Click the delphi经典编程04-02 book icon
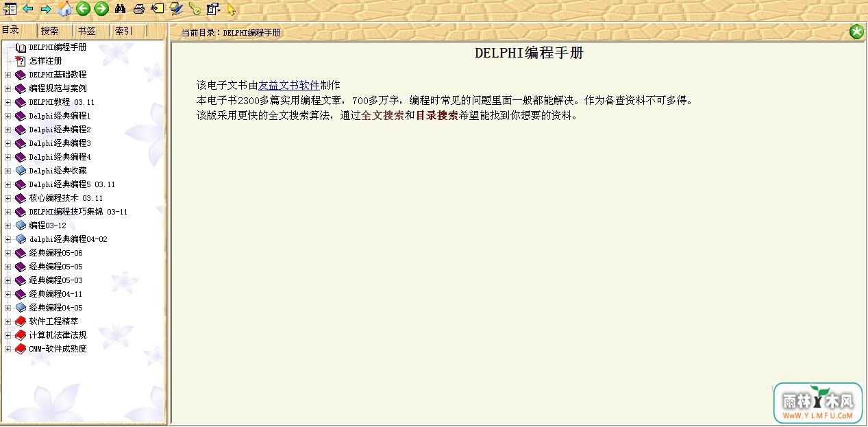868x427 pixels. click(21, 239)
